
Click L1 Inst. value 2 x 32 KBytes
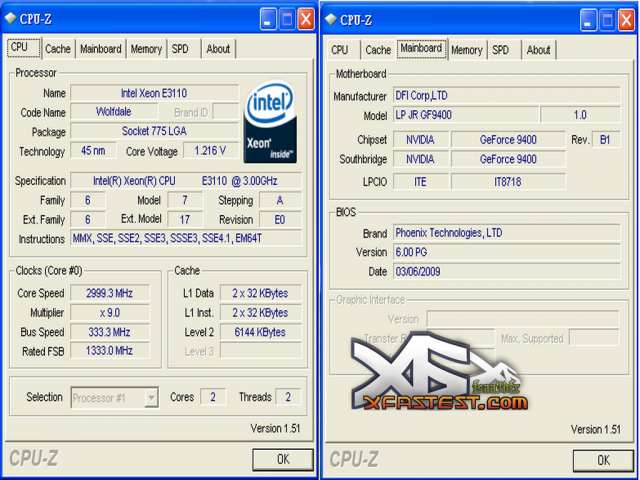[x=261, y=313]
